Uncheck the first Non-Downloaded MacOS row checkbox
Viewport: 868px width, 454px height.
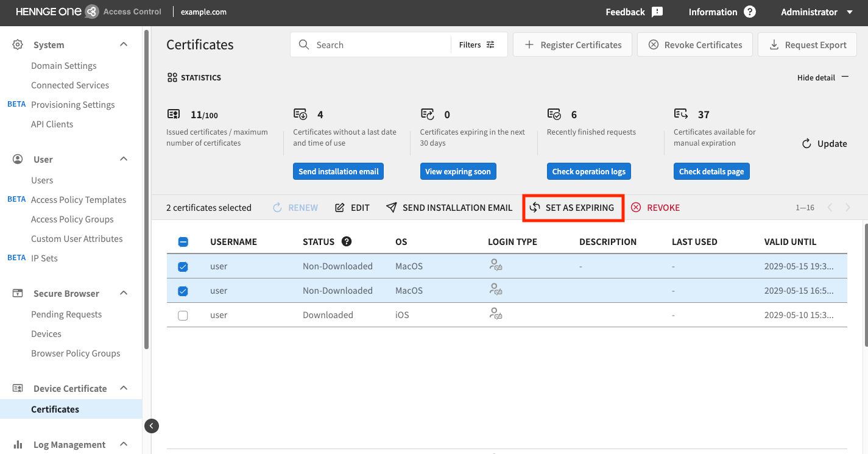pos(183,266)
